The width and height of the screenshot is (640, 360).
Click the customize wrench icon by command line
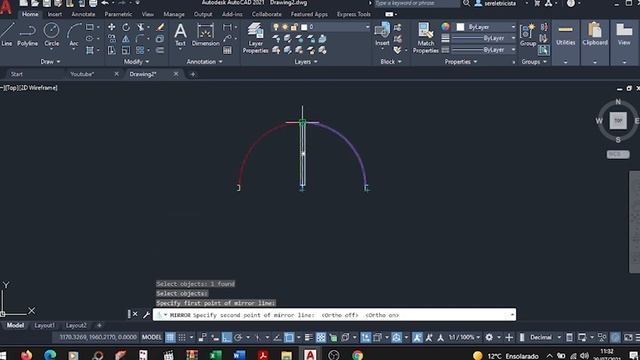(x=147, y=314)
